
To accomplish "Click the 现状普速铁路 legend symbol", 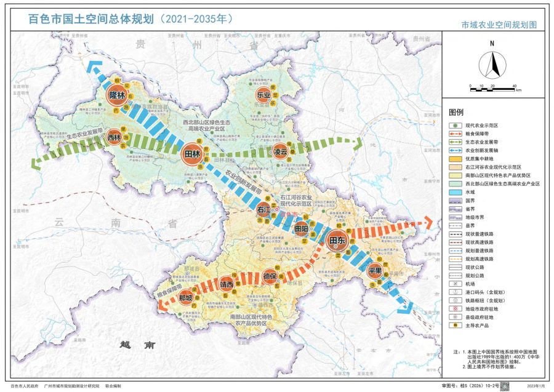I will click(456, 234).
